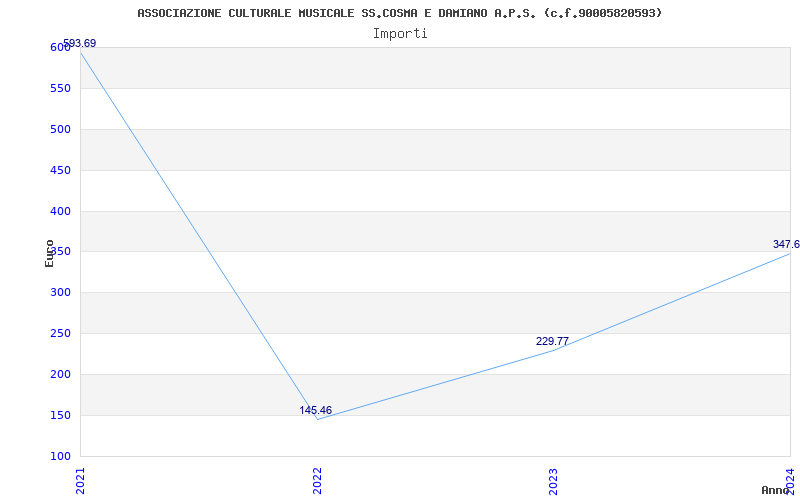
Task: Click the 'Importi' subtitle
Action: (399, 34)
